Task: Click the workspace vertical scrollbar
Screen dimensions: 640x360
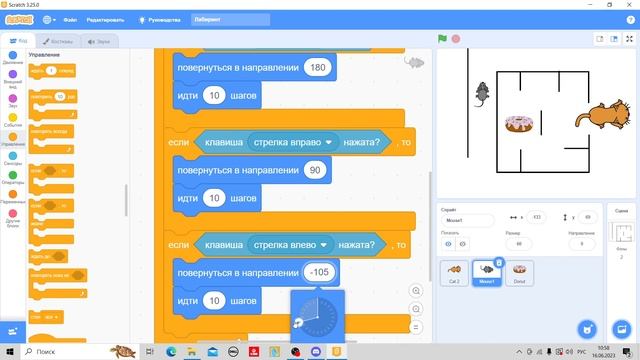Action: [x=430, y=227]
